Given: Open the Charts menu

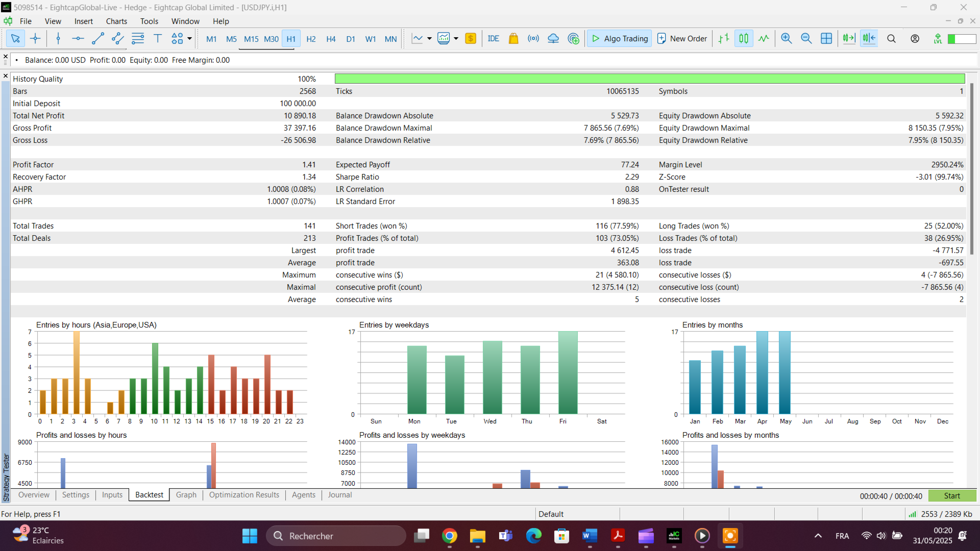Looking at the screenshot, I should coord(116,21).
